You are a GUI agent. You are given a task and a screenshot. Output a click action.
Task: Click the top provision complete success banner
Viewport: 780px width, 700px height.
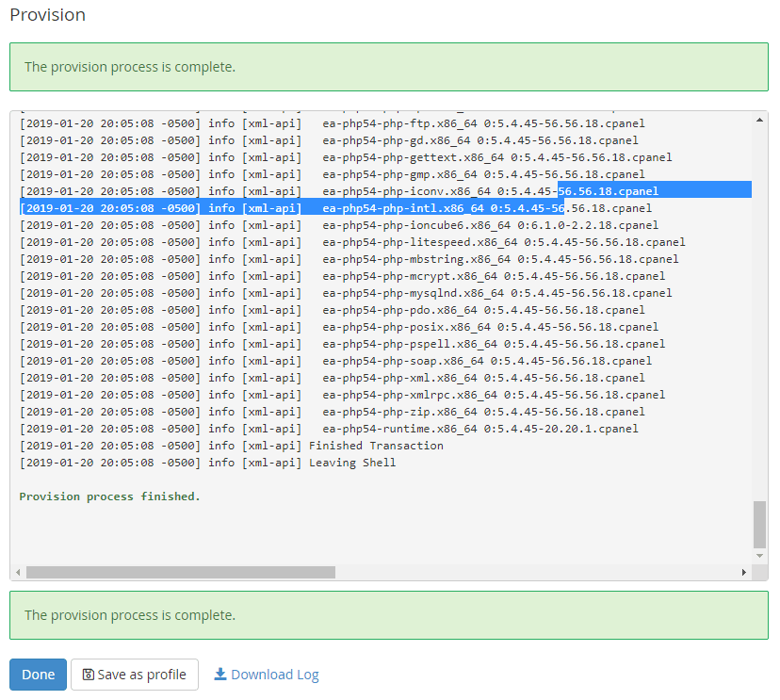(x=389, y=67)
